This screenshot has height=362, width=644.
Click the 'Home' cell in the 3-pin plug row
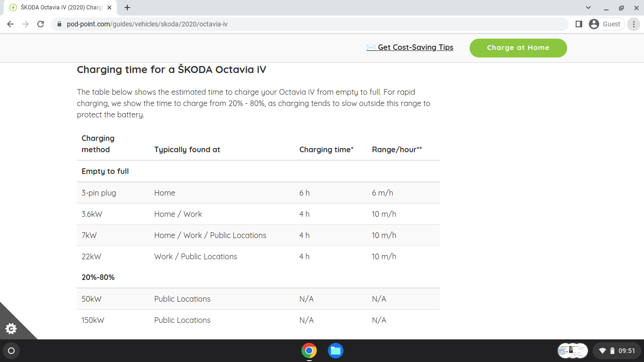(x=165, y=193)
